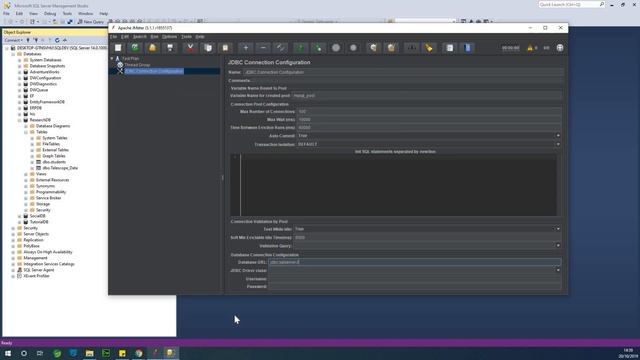Open the Tools menu in JMeter

tap(186, 37)
